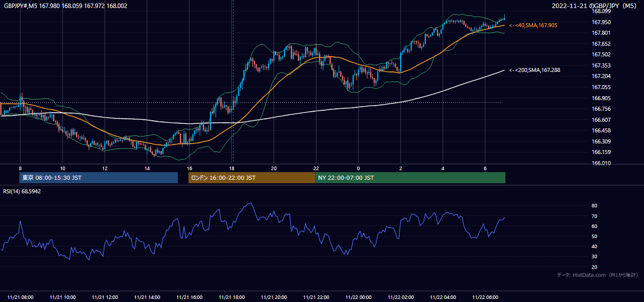Click RSI axis level 50
Viewport: 644px width, 302px height.
pos(594,236)
